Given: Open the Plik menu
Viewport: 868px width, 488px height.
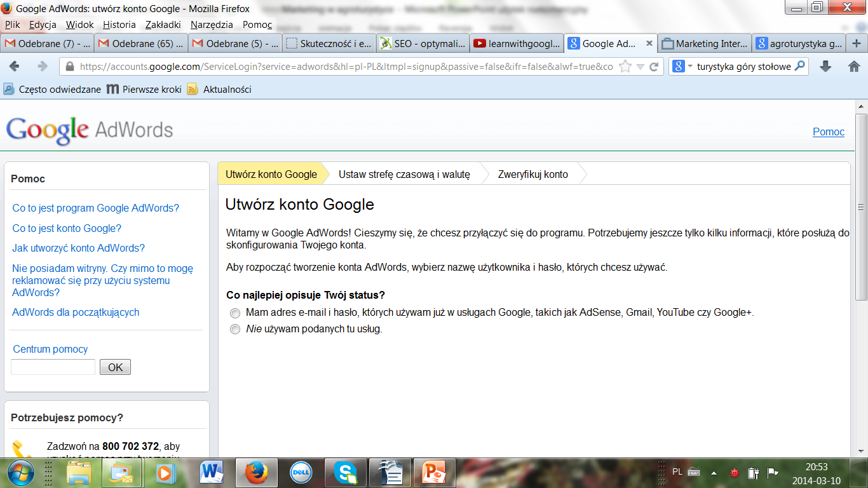Looking at the screenshot, I should pyautogui.click(x=13, y=25).
